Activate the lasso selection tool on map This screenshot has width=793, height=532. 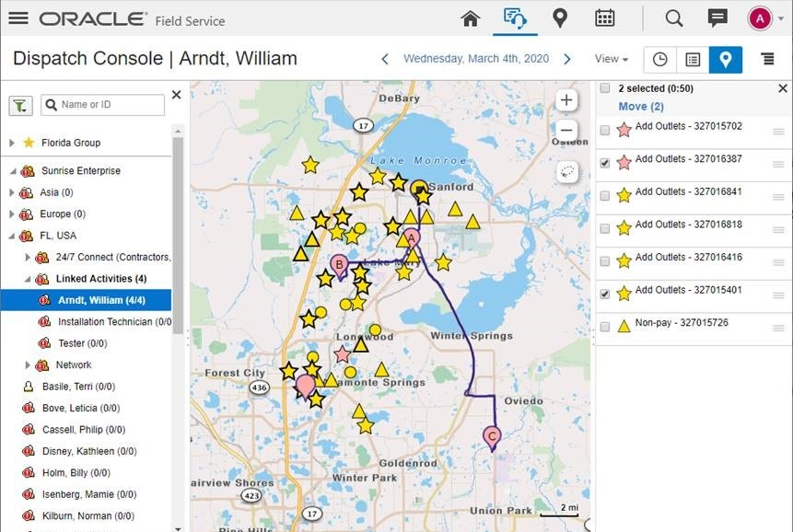(567, 172)
